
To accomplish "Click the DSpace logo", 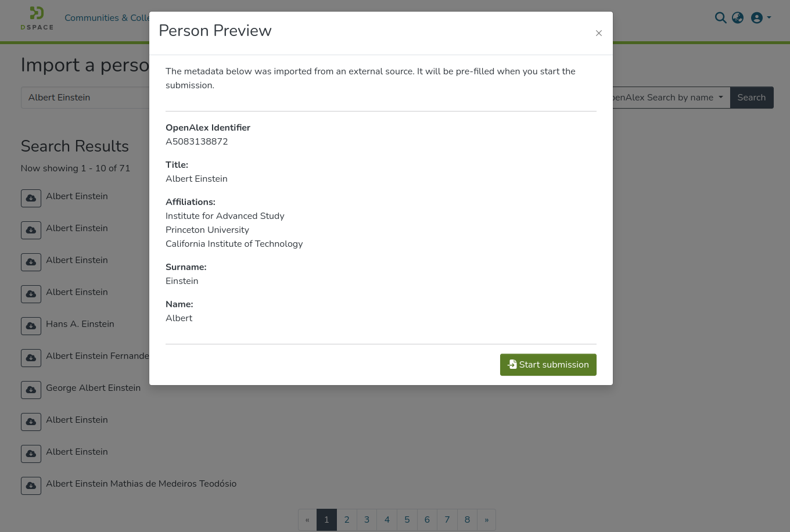I will pos(37,18).
